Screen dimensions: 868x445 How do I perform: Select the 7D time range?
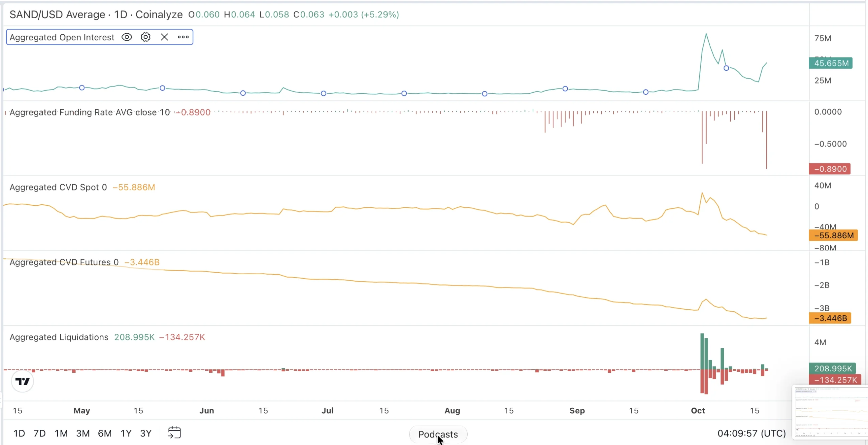pos(39,433)
